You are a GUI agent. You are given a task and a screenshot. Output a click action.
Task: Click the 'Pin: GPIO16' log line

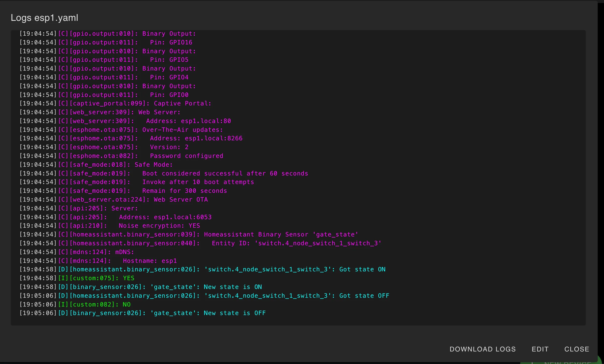[171, 42]
